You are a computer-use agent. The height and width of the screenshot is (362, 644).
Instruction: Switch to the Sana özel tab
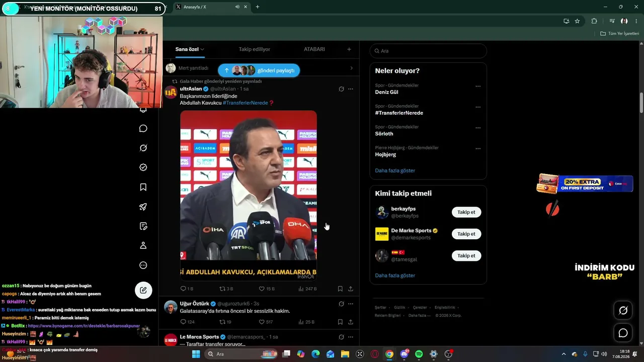[x=190, y=49]
